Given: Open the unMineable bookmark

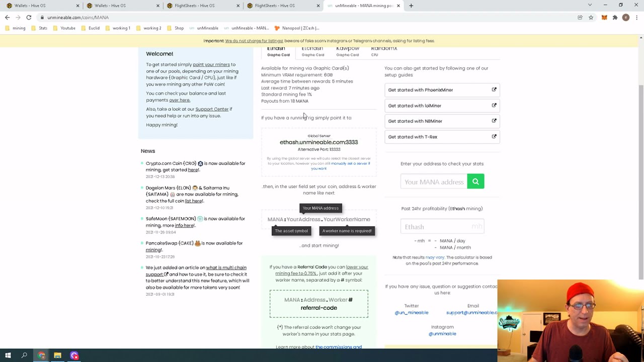Looking at the screenshot, I should coord(204,28).
